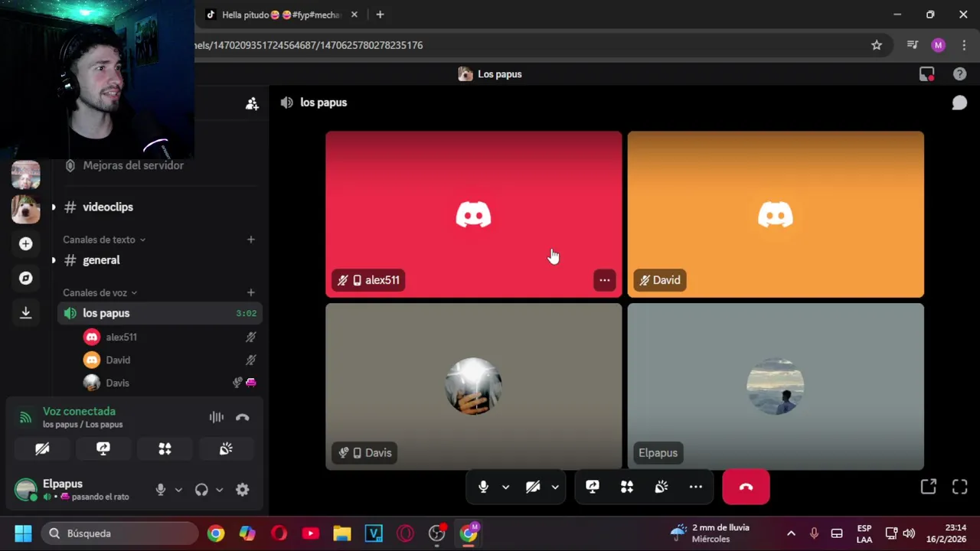Open Discord inbox icon in top bar
This screenshot has height=551, width=980.
927,74
